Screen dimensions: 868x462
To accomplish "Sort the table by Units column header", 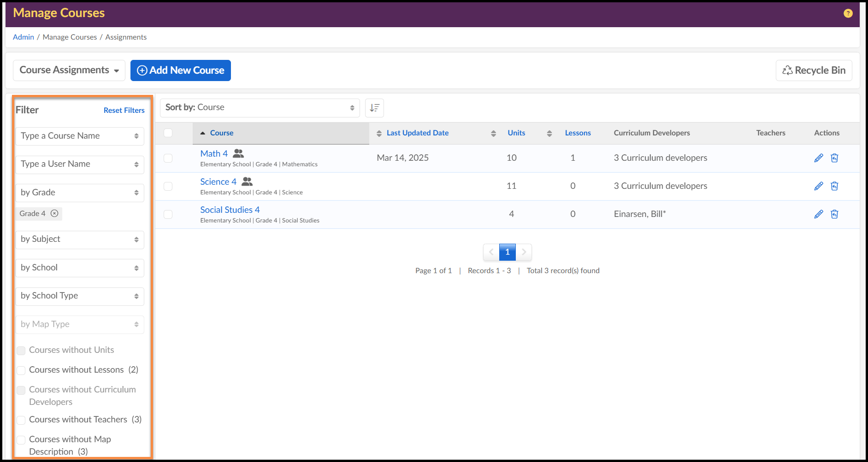I will point(516,133).
